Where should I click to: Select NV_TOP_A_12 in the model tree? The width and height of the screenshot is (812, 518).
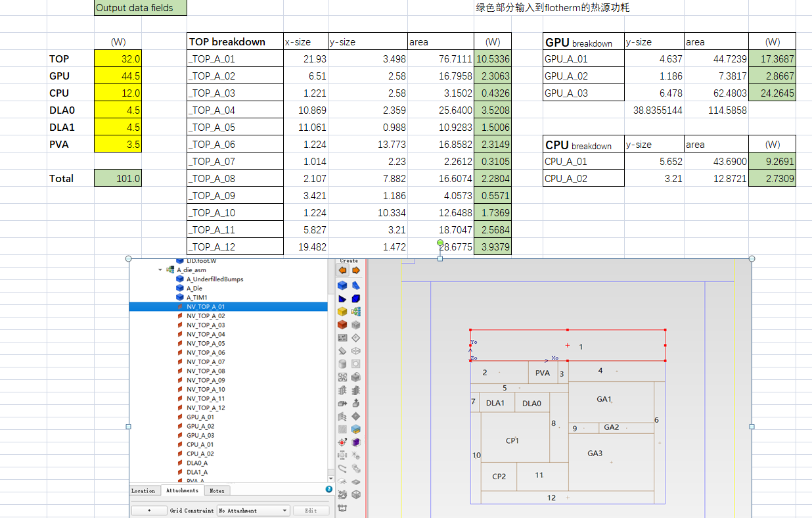[206, 408]
